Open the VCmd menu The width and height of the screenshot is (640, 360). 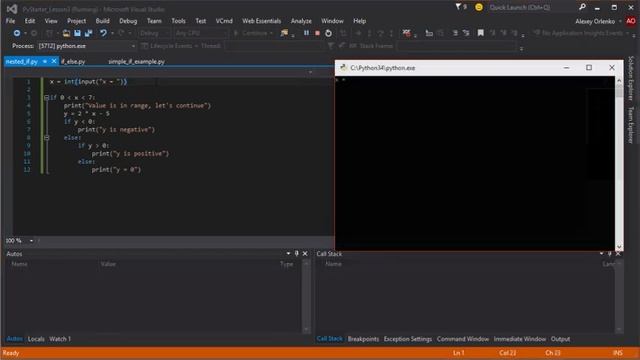click(224, 21)
